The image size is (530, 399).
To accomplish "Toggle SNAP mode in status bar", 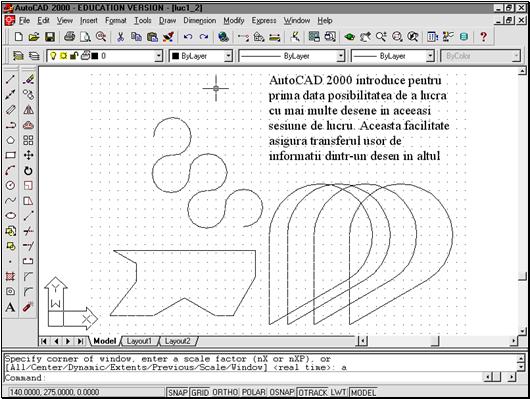I will [178, 392].
